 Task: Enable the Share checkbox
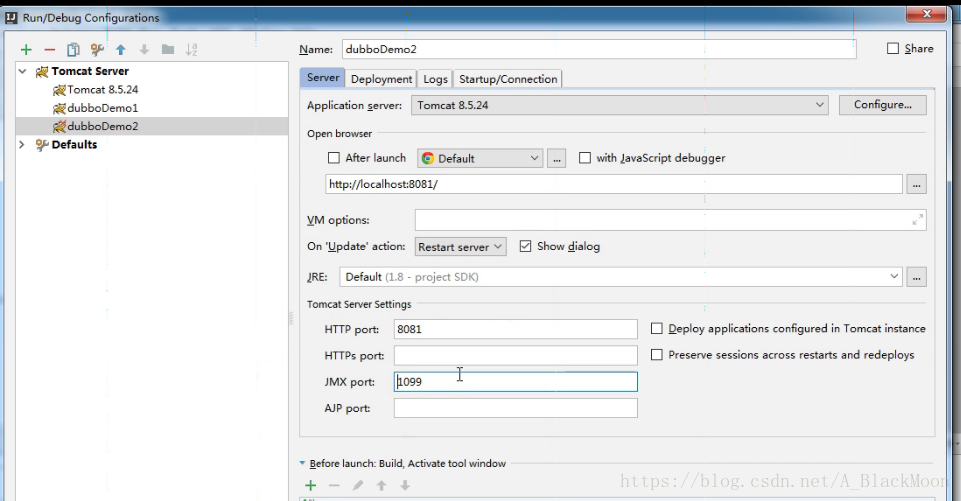click(893, 48)
